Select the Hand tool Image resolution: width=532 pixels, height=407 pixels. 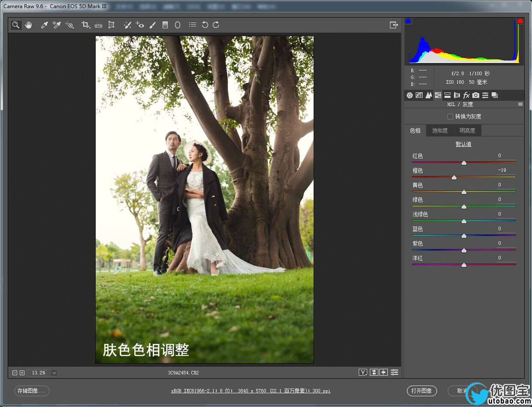pos(29,25)
